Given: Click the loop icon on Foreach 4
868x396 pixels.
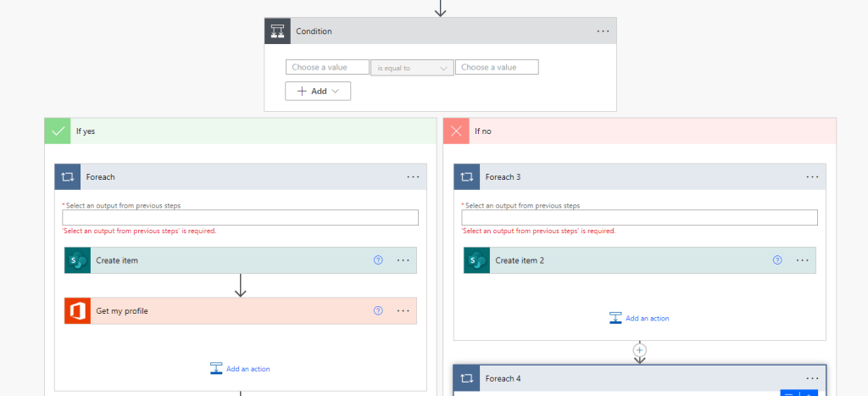Looking at the screenshot, I should pyautogui.click(x=466, y=378).
